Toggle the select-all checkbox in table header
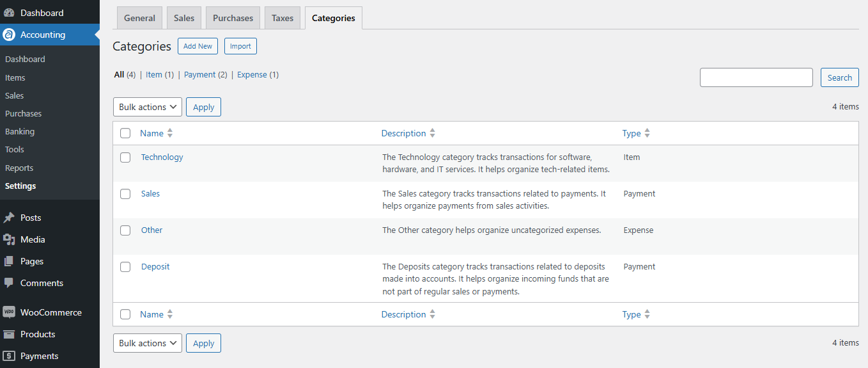 (125, 133)
